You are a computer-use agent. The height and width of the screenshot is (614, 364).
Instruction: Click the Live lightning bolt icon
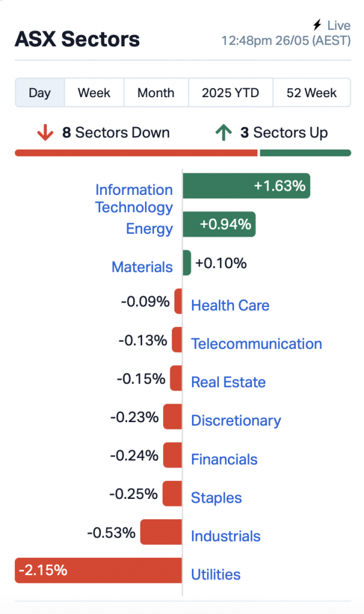coord(318,25)
